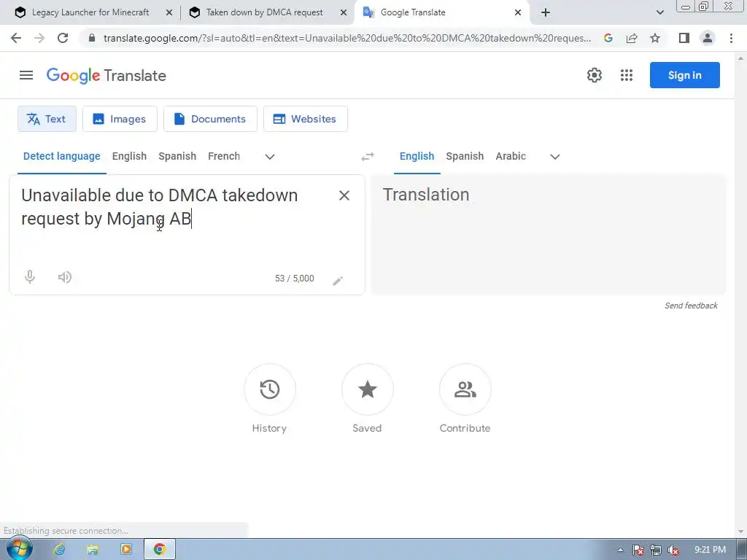This screenshot has width=747, height=560.
Task: Select the Text translation mode
Action: [47, 119]
